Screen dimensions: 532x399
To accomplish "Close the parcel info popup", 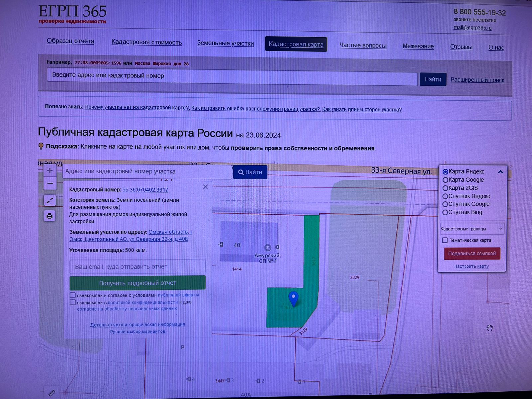I will pos(205,187).
